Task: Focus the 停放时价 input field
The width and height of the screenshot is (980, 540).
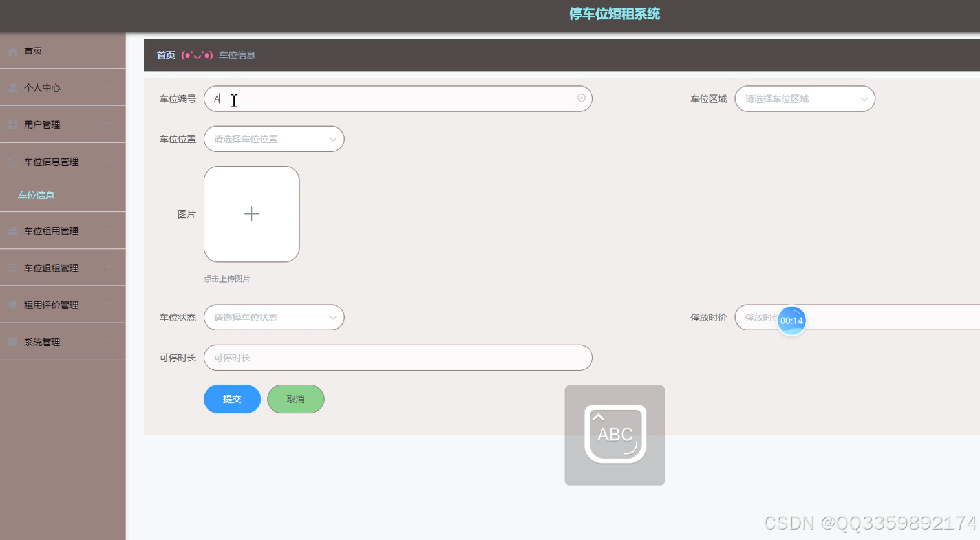Action: (857, 318)
